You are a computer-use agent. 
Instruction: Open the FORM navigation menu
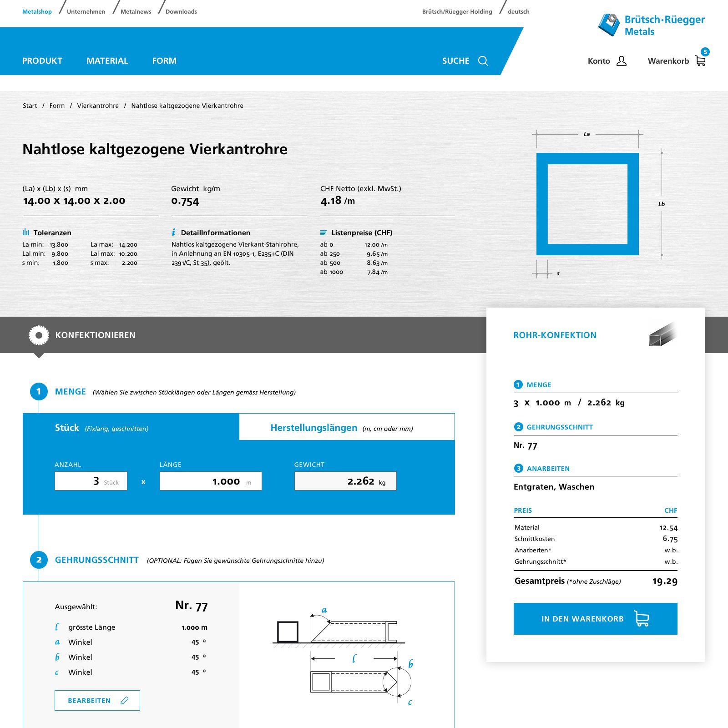pos(164,61)
